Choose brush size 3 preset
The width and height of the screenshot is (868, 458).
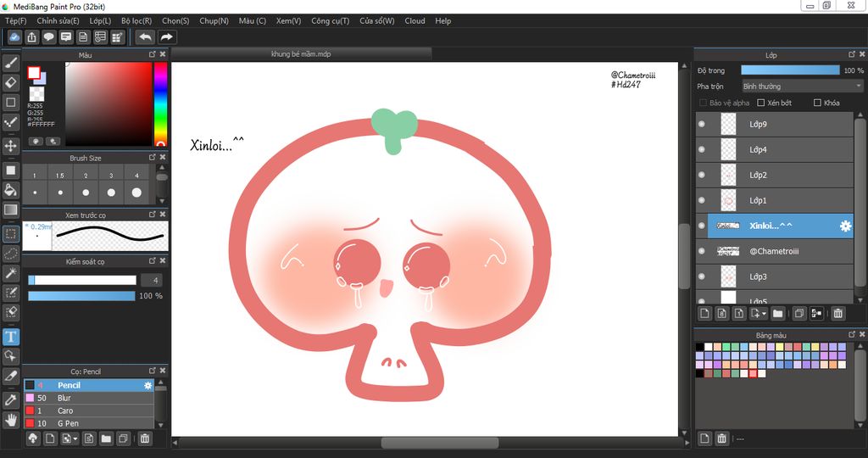[111, 186]
